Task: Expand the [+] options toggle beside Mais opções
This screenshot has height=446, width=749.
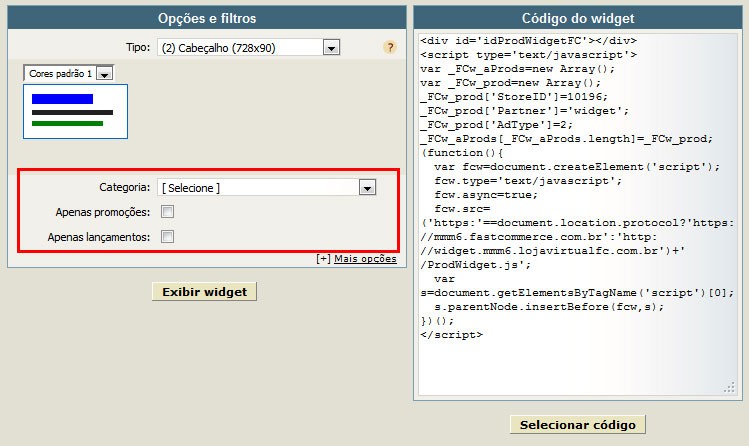Action: pyautogui.click(x=323, y=258)
